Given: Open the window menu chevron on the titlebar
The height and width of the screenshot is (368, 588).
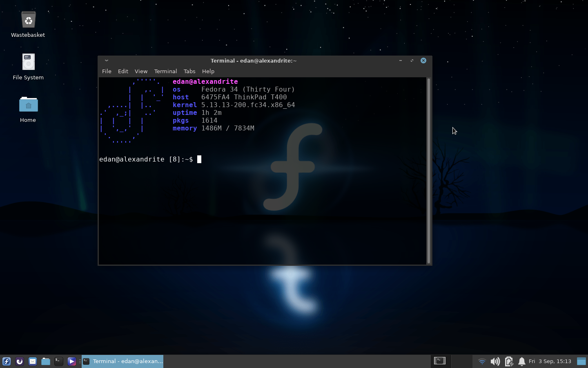Looking at the screenshot, I should pos(106,61).
